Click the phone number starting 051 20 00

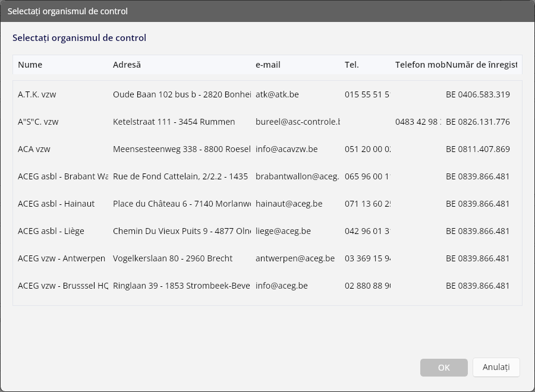pos(367,149)
